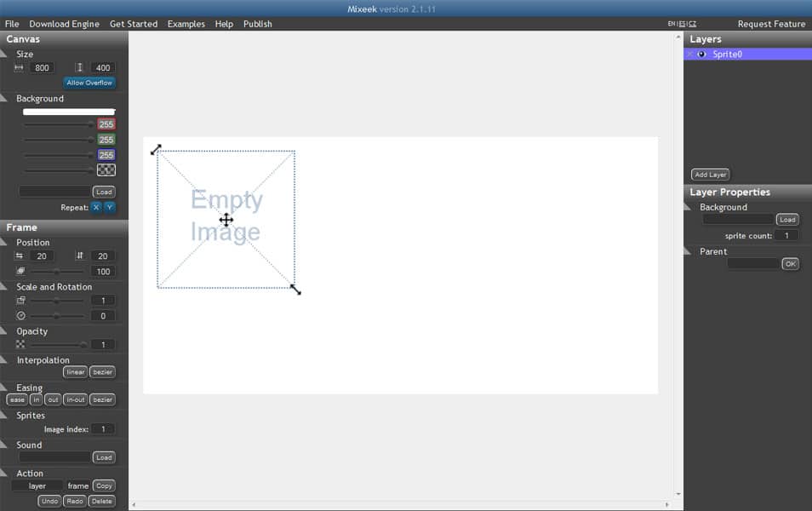Toggle visibility of the Sprite0 layer
Screen dimensions: 812x511
pos(700,54)
